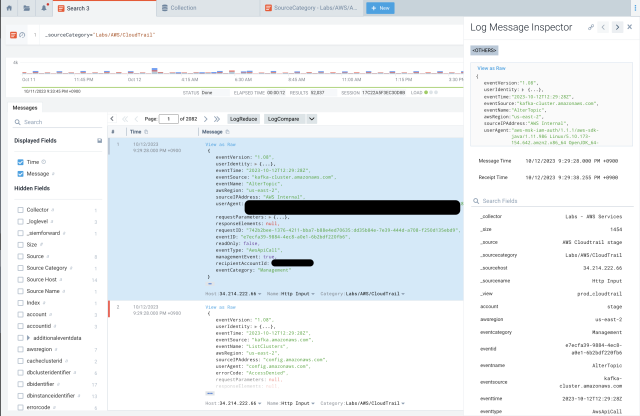Screen dimensions: 640x416
Task: Click the inspector search magnifier icon
Action: (x=476, y=201)
